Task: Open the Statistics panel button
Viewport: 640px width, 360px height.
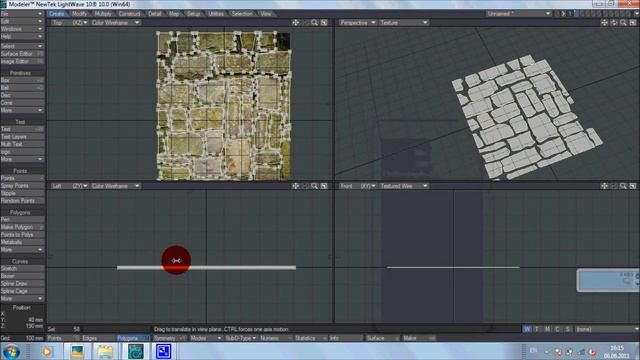Action: (311, 338)
